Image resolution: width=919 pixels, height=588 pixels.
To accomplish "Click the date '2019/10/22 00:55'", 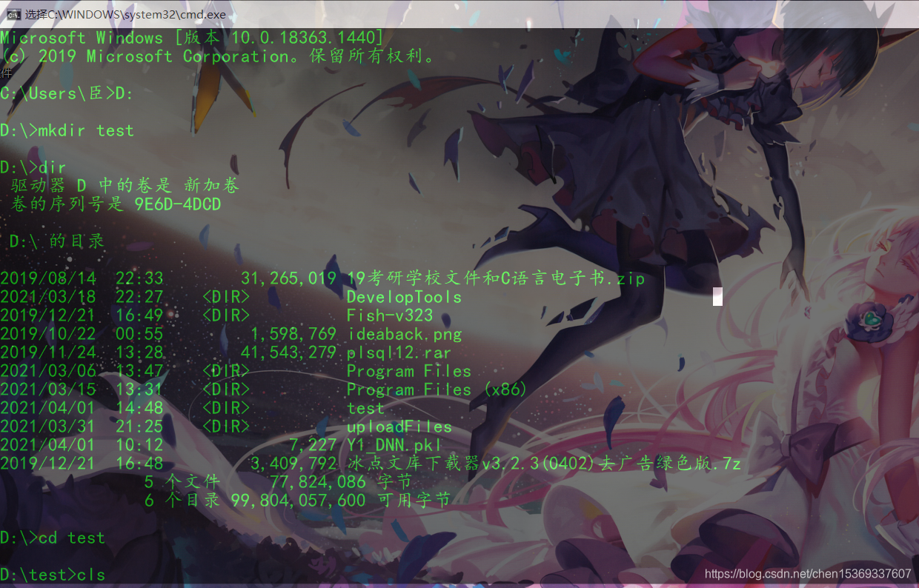I will 82,334.
